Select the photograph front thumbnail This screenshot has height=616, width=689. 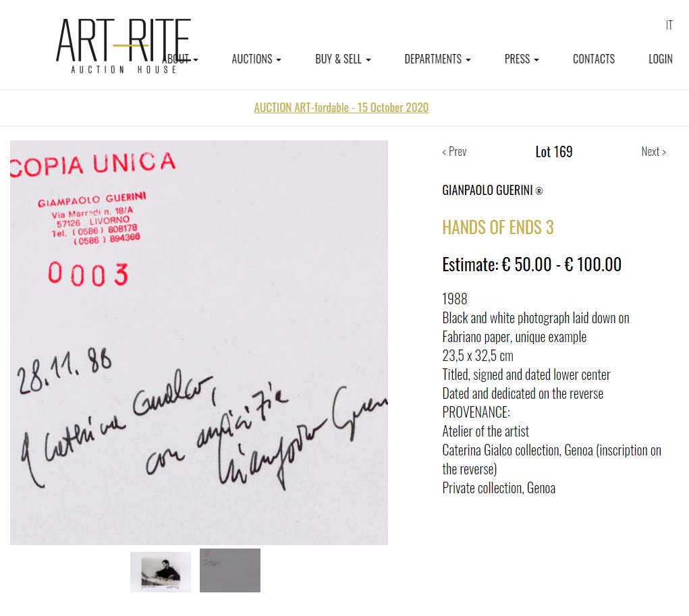pos(161,572)
